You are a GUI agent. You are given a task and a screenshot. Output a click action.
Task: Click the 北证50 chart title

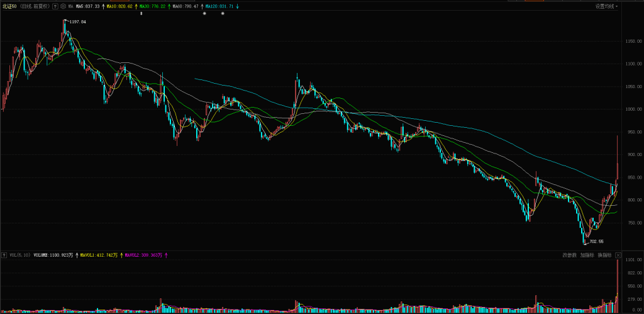coord(9,6)
